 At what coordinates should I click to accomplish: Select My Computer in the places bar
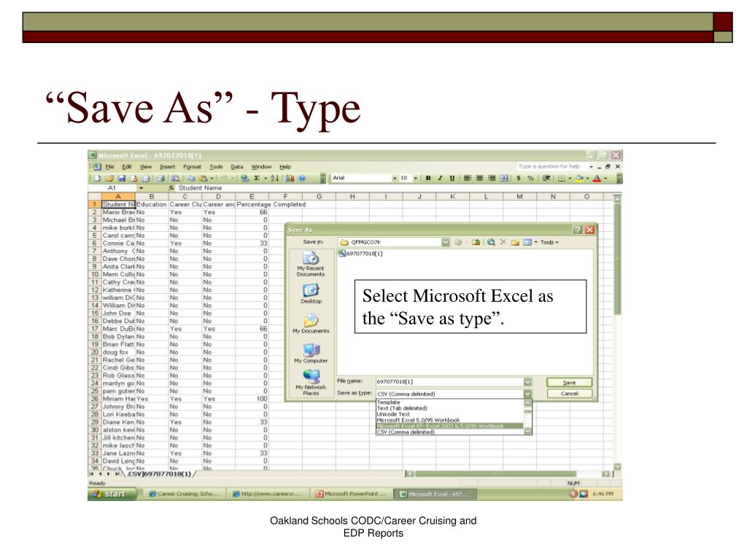[x=311, y=353]
